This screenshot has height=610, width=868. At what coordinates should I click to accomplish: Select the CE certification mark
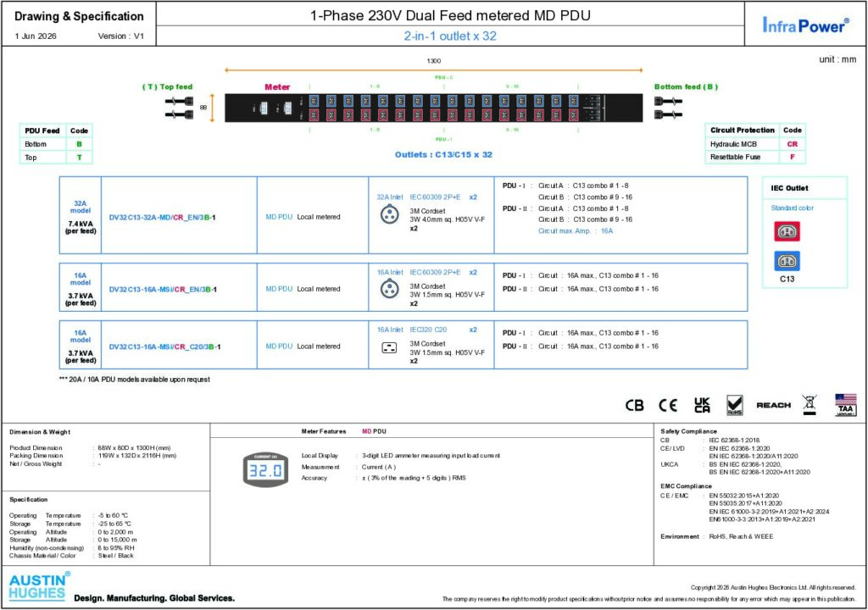click(x=668, y=405)
